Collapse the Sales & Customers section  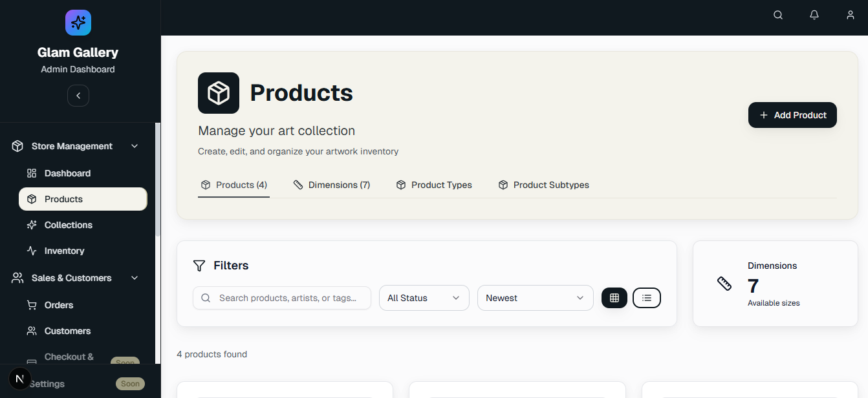click(x=135, y=278)
